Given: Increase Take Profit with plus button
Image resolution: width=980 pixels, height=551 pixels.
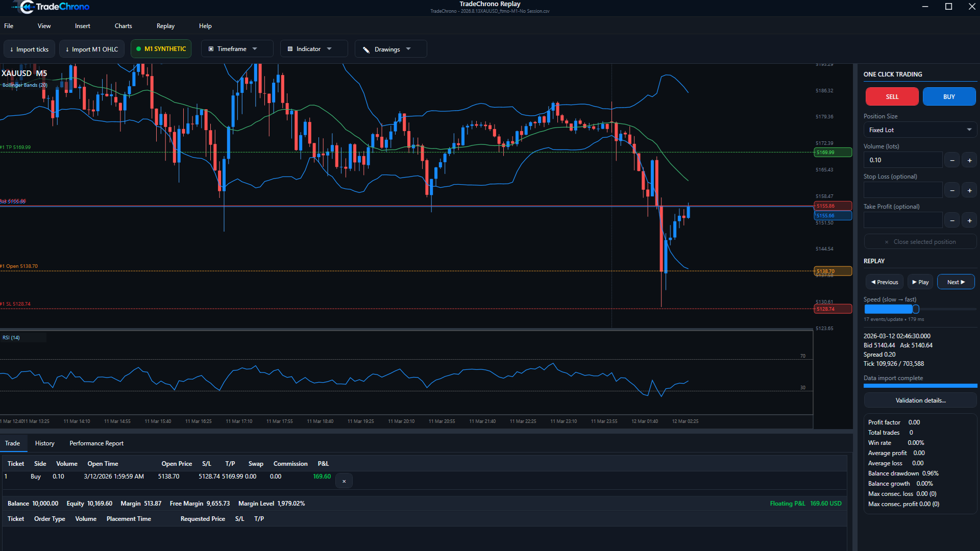Looking at the screenshot, I should (969, 220).
